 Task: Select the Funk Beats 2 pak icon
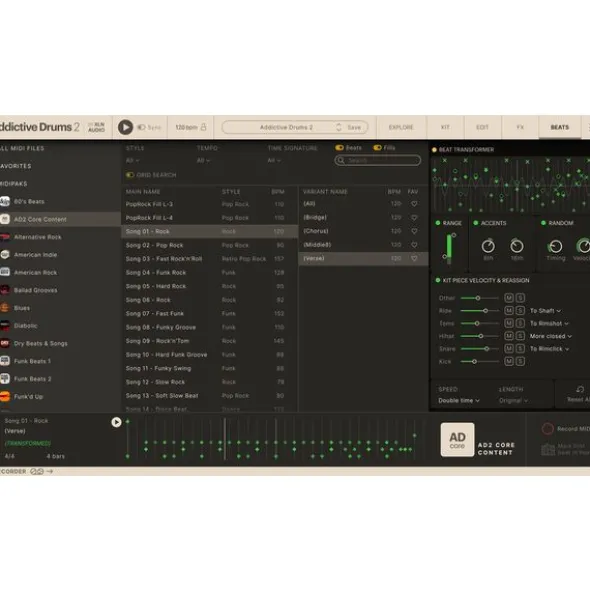pos(5,378)
